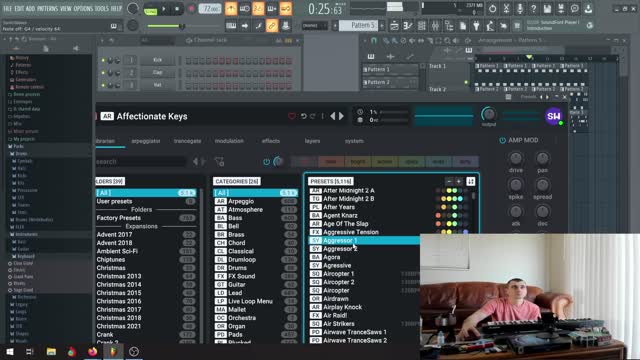This screenshot has width=640, height=360.
Task: Select the Bass category
Action: coord(256,218)
